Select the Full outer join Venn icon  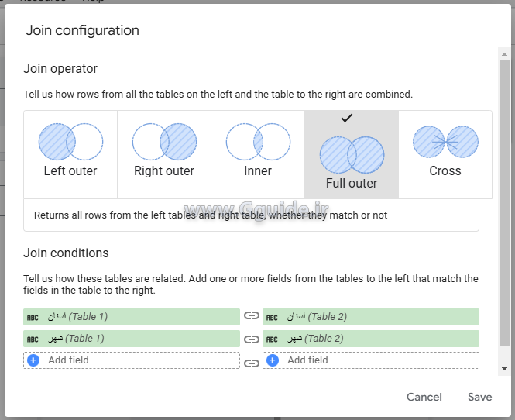(x=352, y=154)
